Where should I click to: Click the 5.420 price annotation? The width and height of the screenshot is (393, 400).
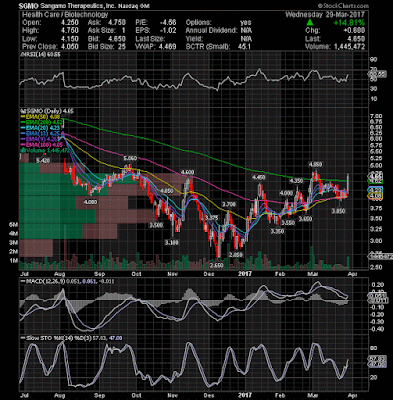(x=43, y=161)
